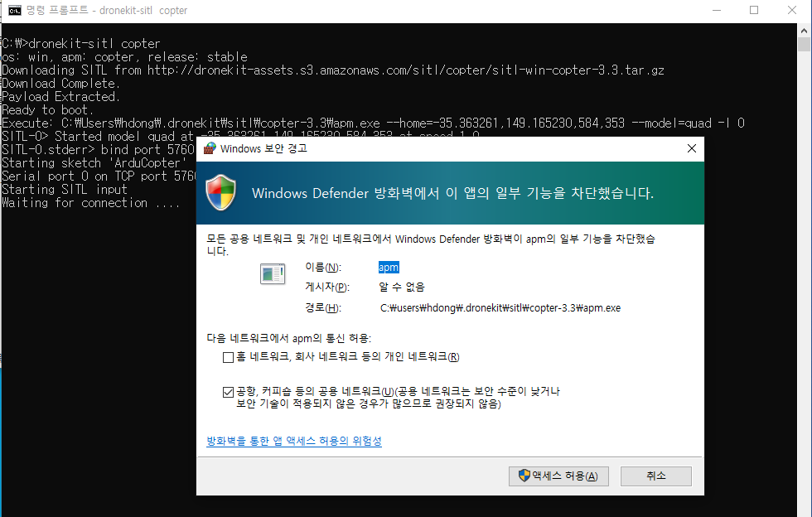Open the firewall app access risk link
The image size is (812, 517).
click(294, 441)
